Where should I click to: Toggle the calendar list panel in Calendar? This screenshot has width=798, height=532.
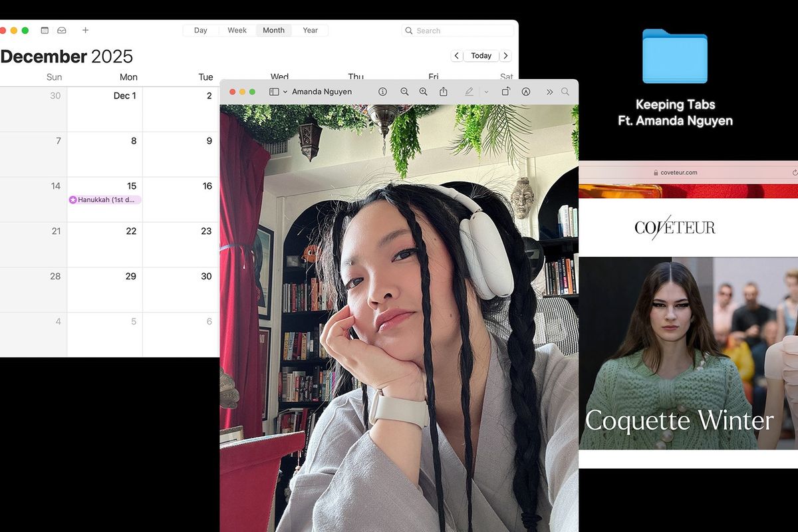(x=44, y=30)
